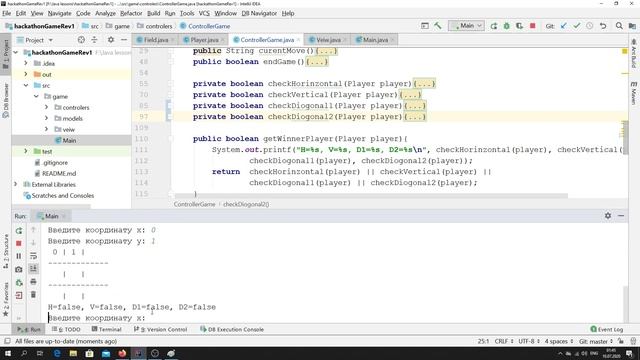The image size is (640, 360).
Task: Show Git history clock icon
Action: [590, 26]
